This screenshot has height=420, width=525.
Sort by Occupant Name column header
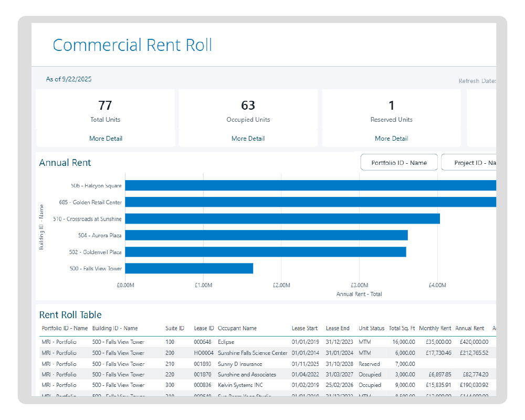237,329
